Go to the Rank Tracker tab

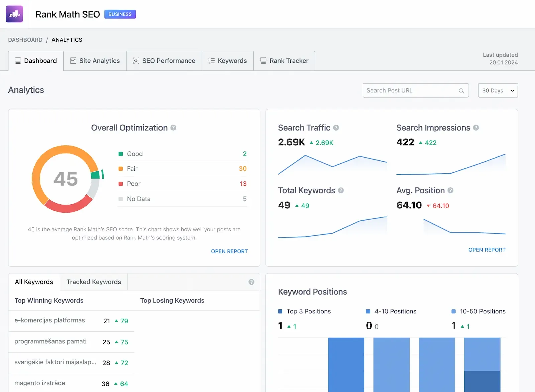pyautogui.click(x=285, y=61)
